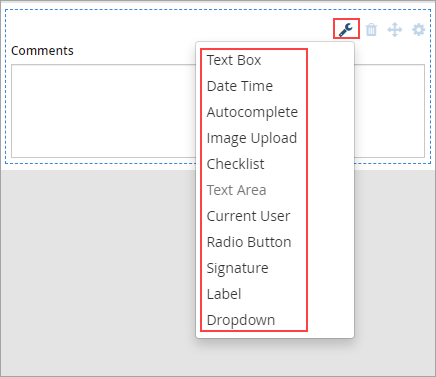Select Checklist from the list
Image resolution: width=436 pixels, height=377 pixels.
tap(235, 164)
